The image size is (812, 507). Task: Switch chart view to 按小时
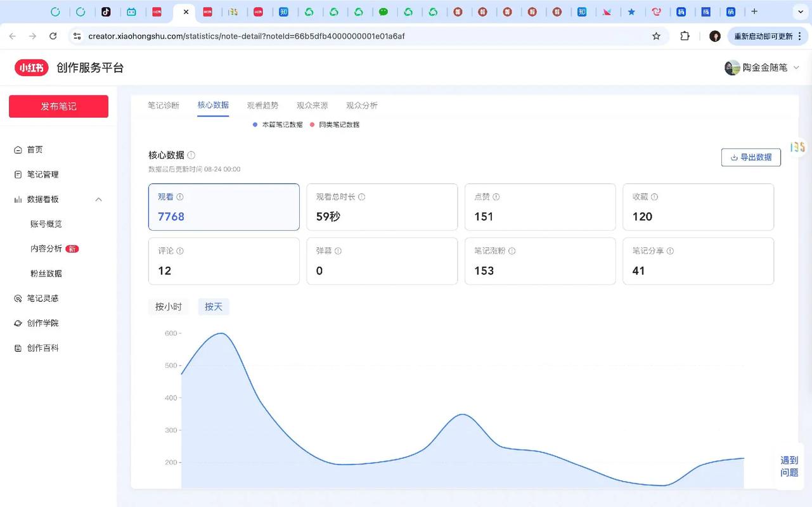pyautogui.click(x=169, y=306)
